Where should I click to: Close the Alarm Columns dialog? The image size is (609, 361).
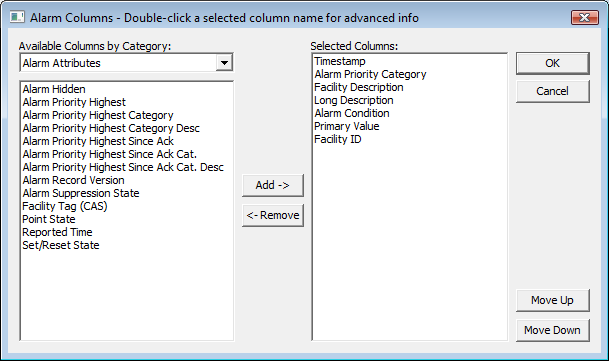click(x=585, y=17)
